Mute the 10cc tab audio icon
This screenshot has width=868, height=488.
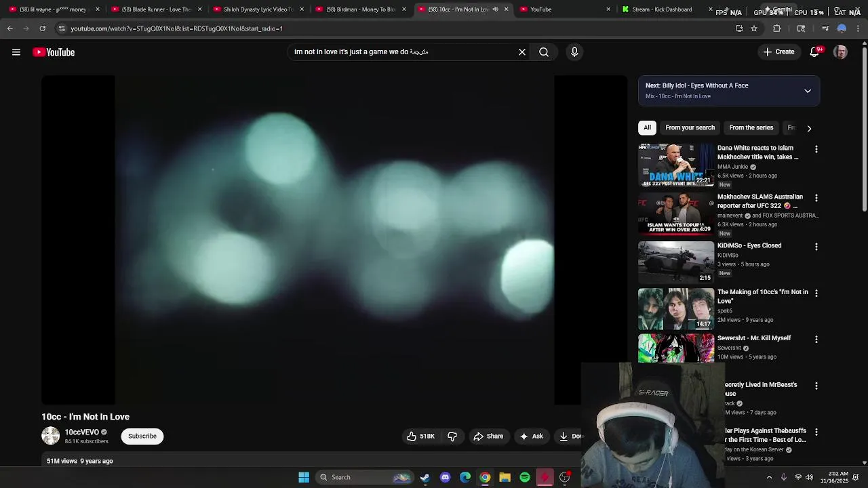point(495,9)
